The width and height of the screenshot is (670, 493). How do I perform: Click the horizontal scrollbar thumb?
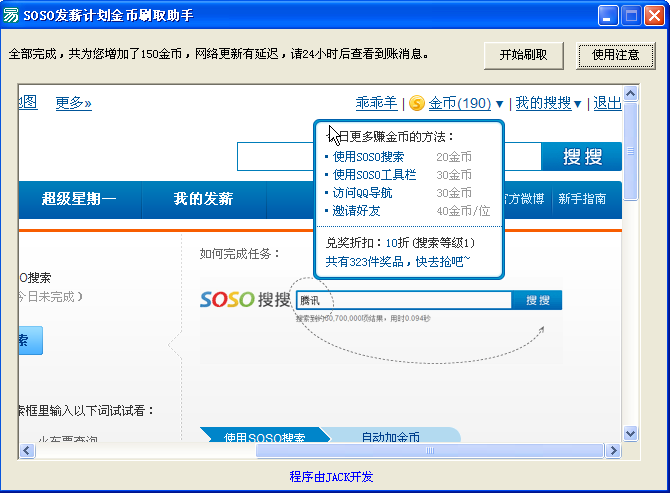click(x=429, y=450)
